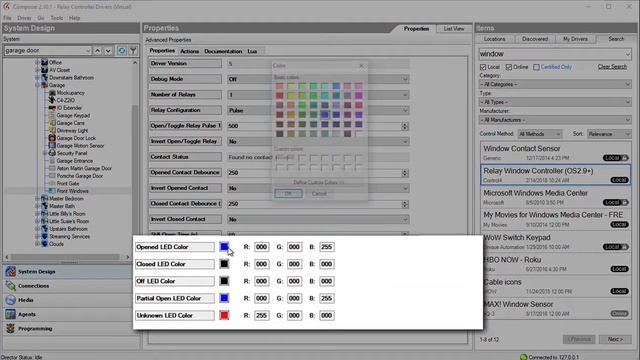Click the Agents navigation icon
This screenshot has height=360, width=640.
click(11, 314)
